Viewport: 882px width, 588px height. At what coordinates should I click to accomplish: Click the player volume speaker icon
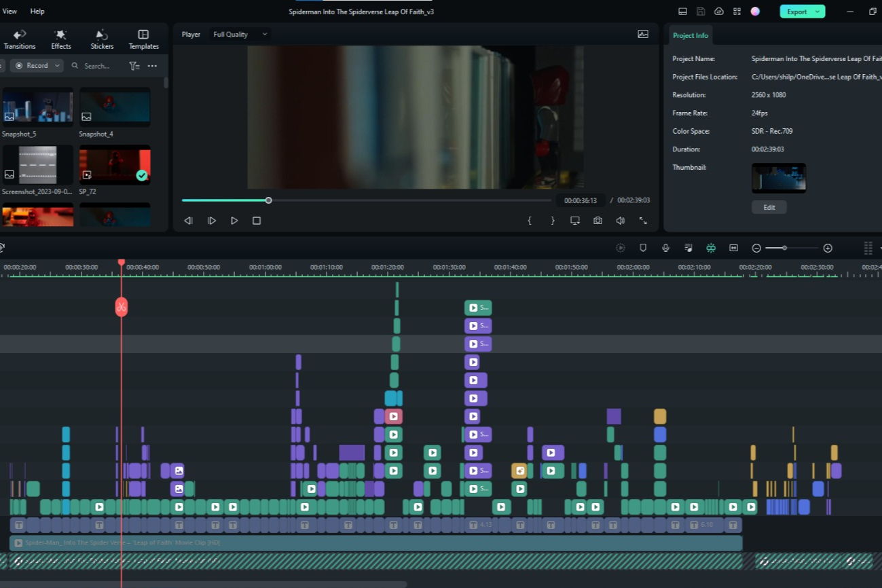coord(620,221)
